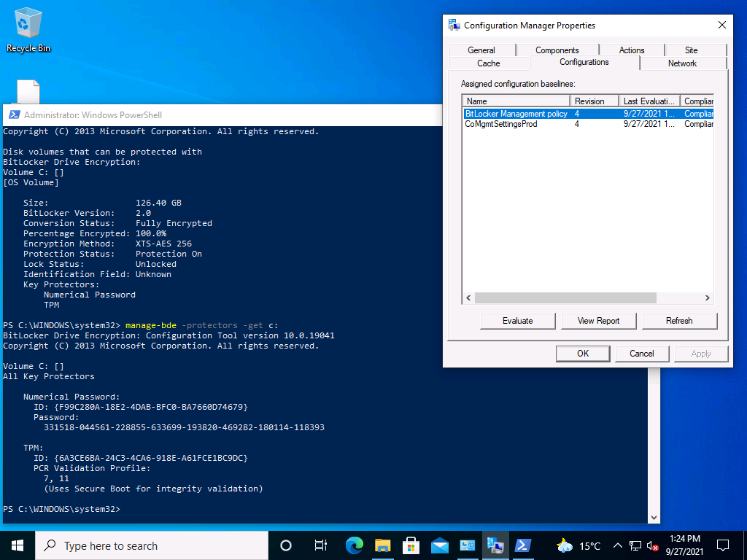Show hidden system tray icons

[617, 545]
